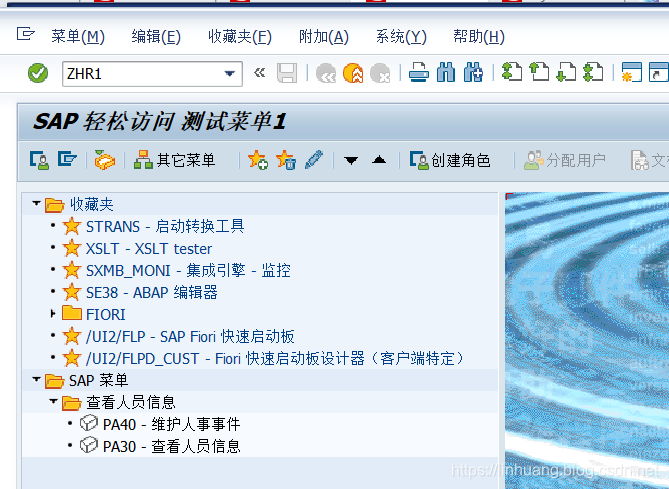
Task: Click the Create New Session icon
Action: click(x=631, y=72)
